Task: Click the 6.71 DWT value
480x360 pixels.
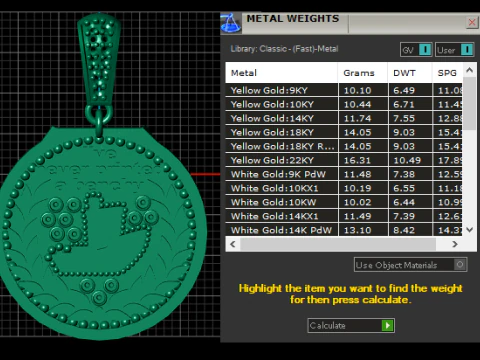Action: [404, 104]
